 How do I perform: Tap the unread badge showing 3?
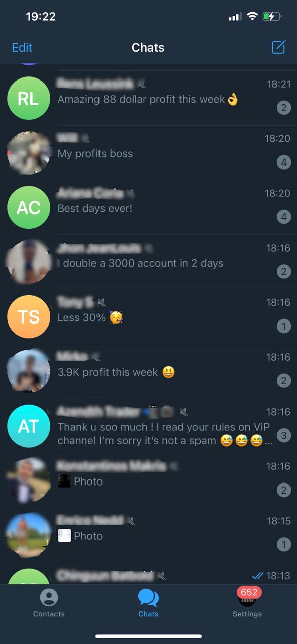click(284, 435)
